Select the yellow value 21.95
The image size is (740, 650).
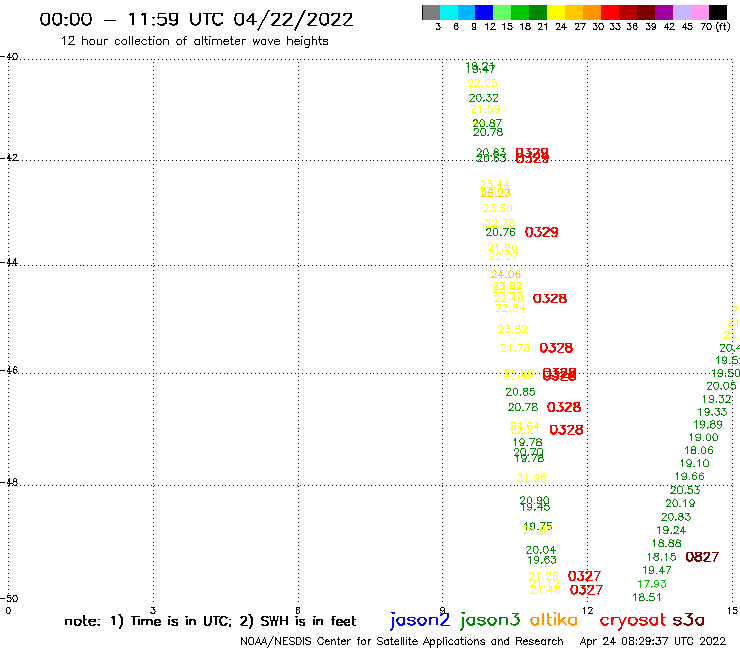531,478
